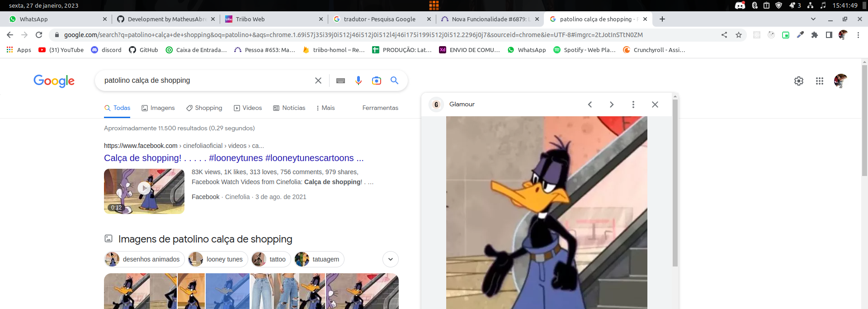The image size is (868, 309).
Task: Open the Daffy Duck preview image
Action: pos(547,213)
